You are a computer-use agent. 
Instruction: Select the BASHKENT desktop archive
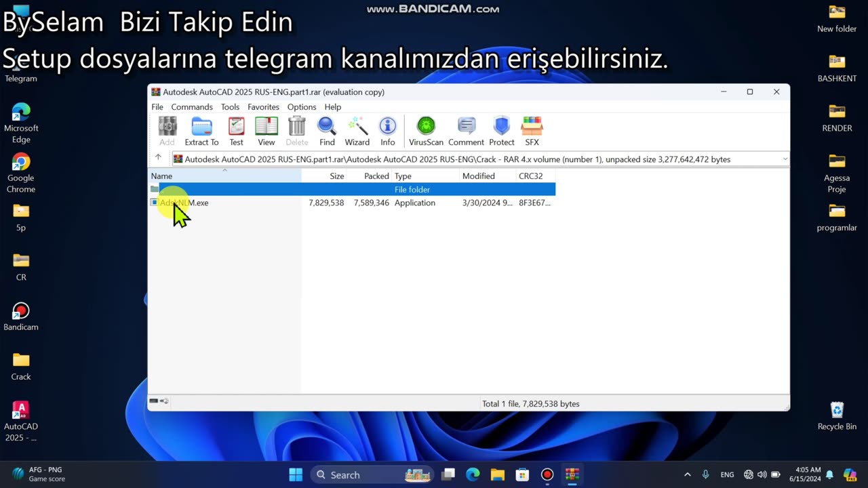[837, 68]
